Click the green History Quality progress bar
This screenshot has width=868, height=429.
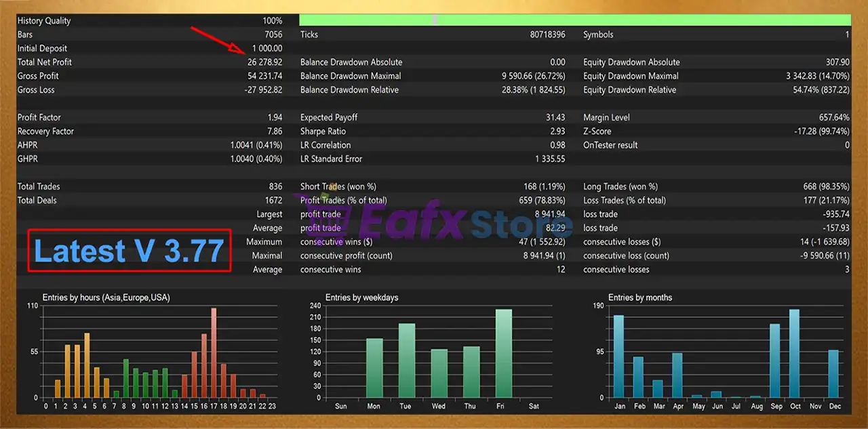[x=574, y=20]
